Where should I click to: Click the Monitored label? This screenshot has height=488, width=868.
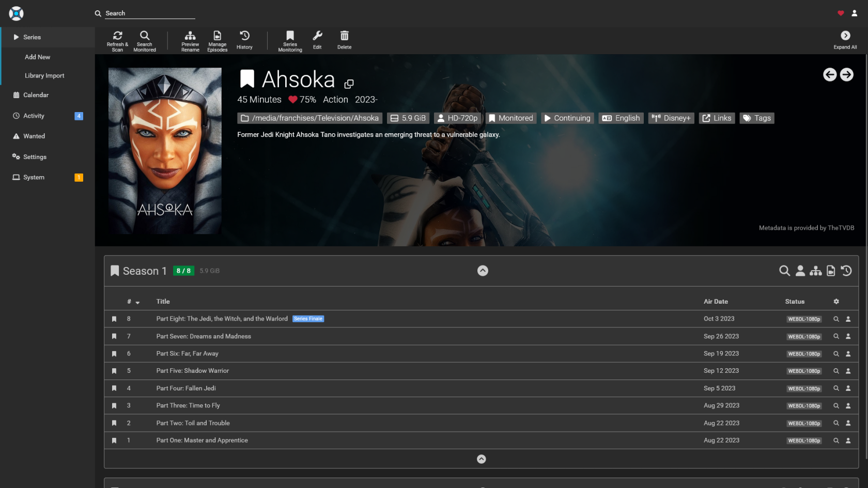click(x=511, y=118)
